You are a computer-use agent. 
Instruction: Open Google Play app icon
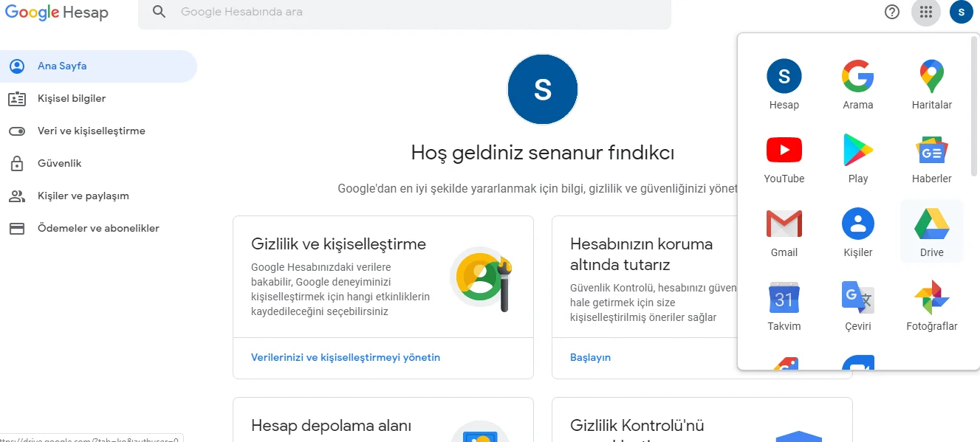[x=857, y=158]
